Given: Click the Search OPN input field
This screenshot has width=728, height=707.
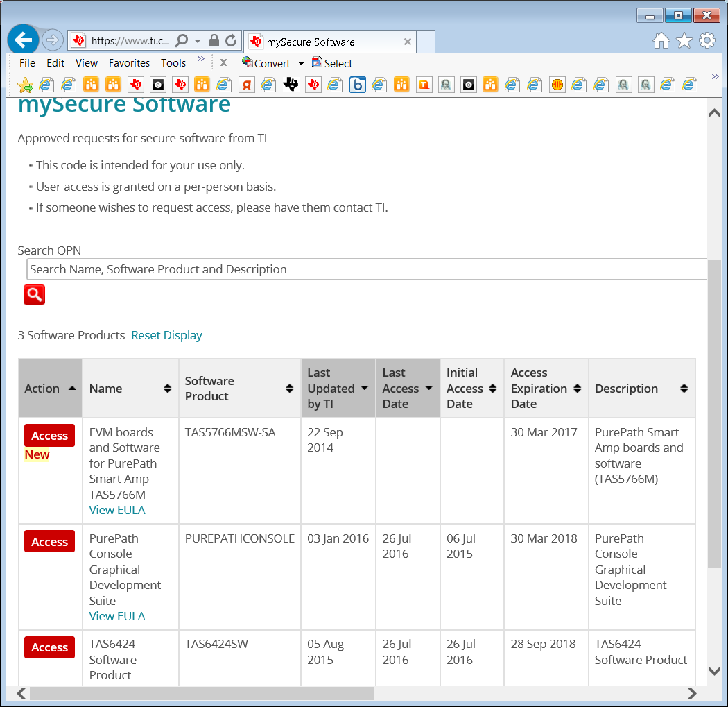Looking at the screenshot, I should (366, 269).
